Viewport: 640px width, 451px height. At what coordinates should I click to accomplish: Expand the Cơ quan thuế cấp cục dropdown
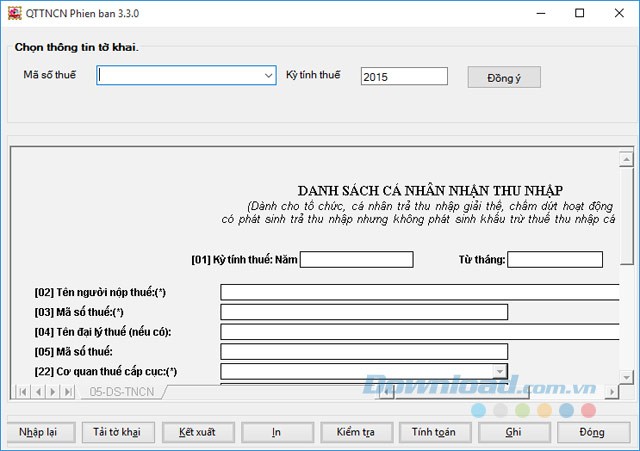click(x=500, y=372)
